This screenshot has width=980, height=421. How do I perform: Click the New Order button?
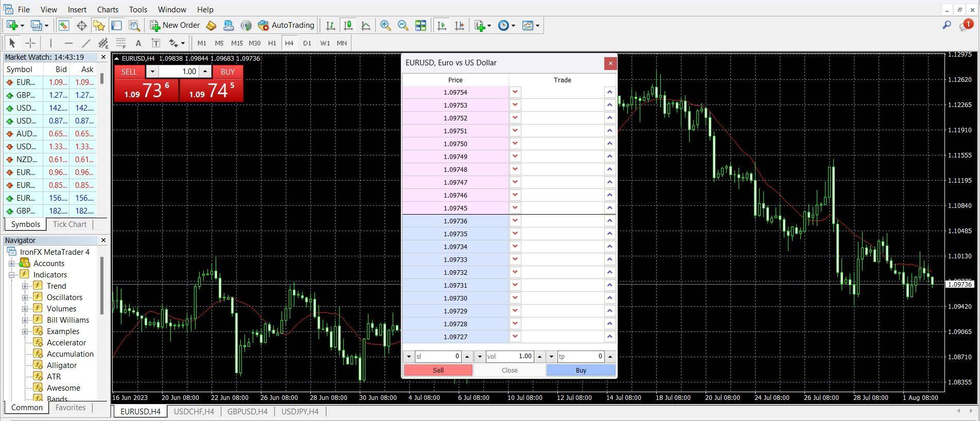[x=174, y=25]
